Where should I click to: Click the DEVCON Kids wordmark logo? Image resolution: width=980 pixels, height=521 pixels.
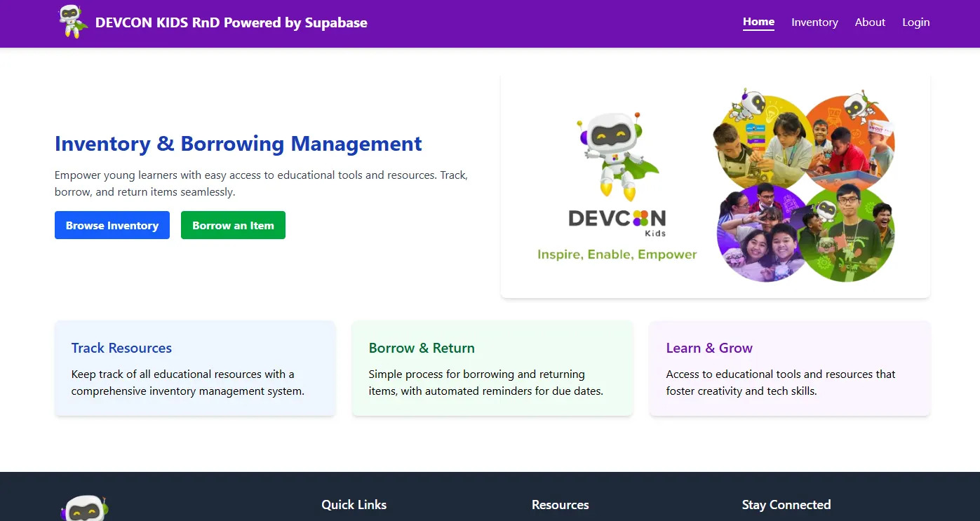click(617, 221)
